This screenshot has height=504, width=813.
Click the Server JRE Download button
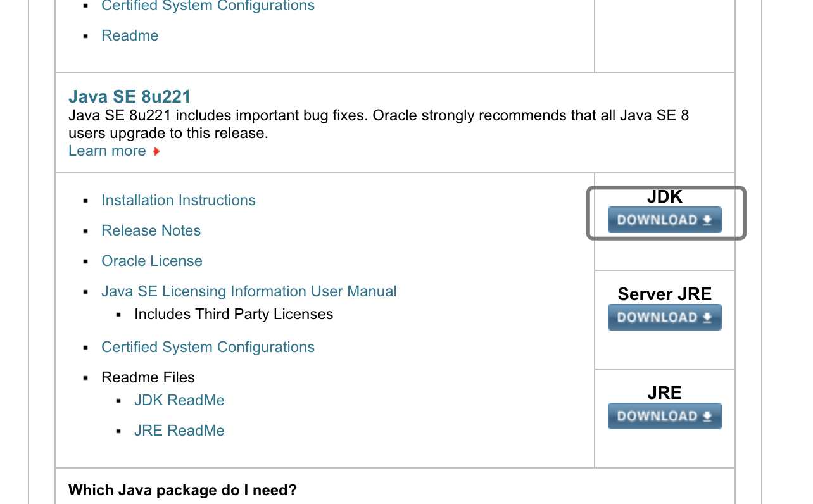coord(664,317)
